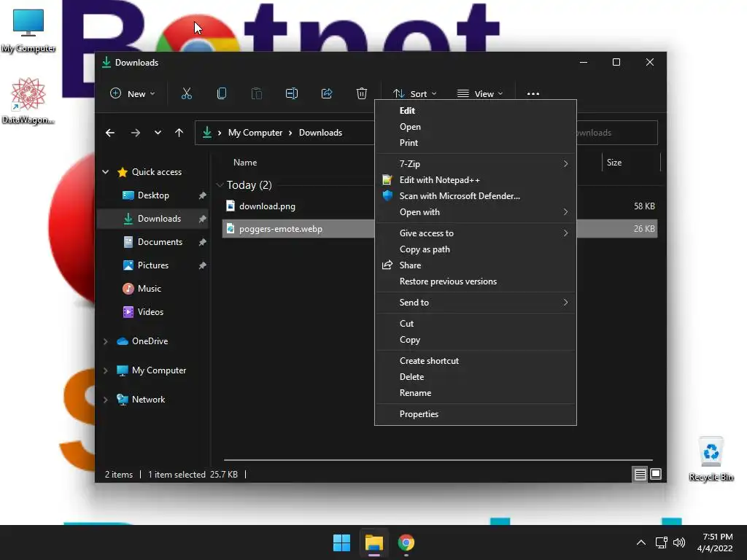Viewport: 747px width, 560px height.
Task: Choose Cut in the context menu
Action: click(x=476, y=323)
